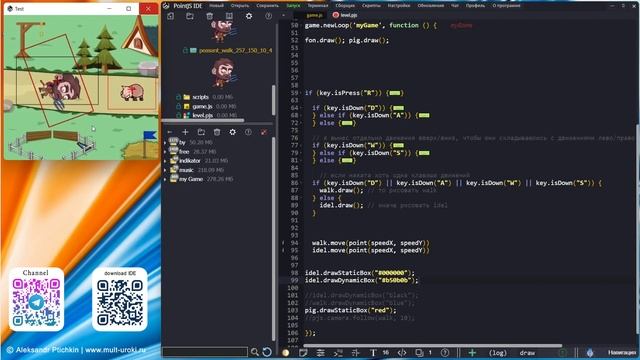The width and height of the screenshot is (640, 360).
Task: Click the gear icon in lower resource toolbar
Action: pos(232,132)
